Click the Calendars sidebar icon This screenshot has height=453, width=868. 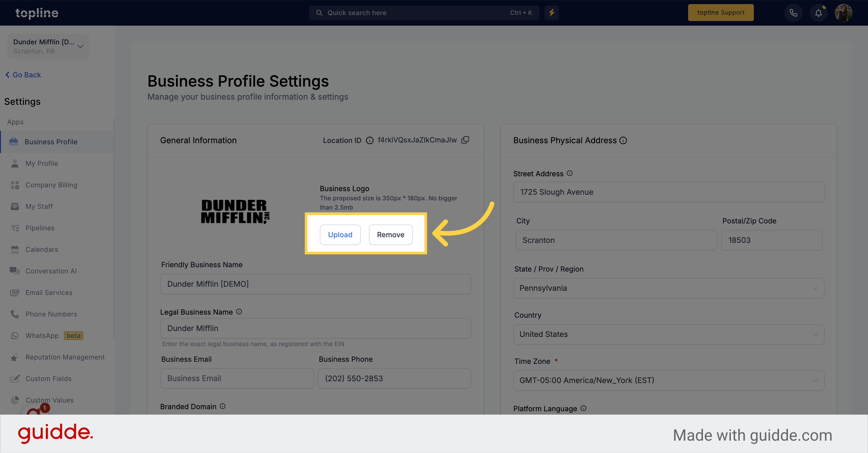click(15, 249)
